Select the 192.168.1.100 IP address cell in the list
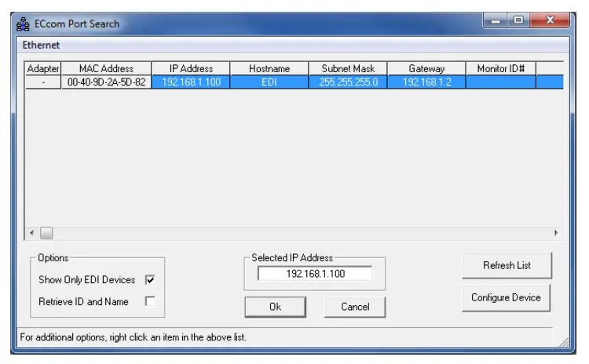This screenshot has width=589, height=364. tap(191, 82)
